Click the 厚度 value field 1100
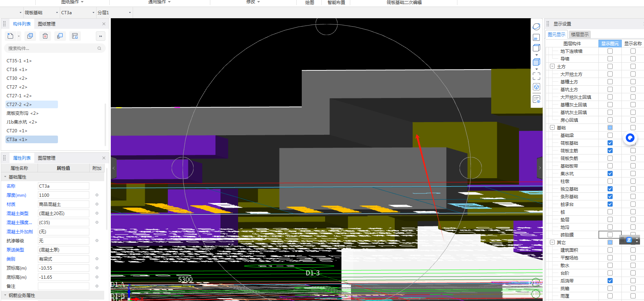Screen dimensions: 644x301 pyautogui.click(x=63, y=195)
